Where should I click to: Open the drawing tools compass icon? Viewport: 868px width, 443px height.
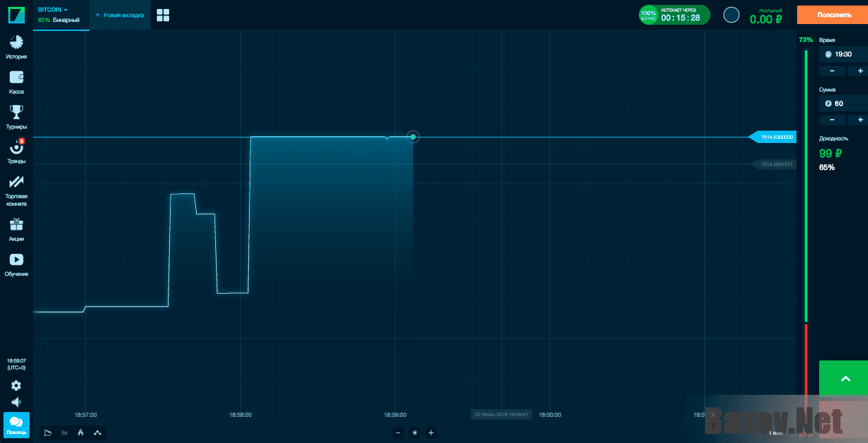point(80,433)
